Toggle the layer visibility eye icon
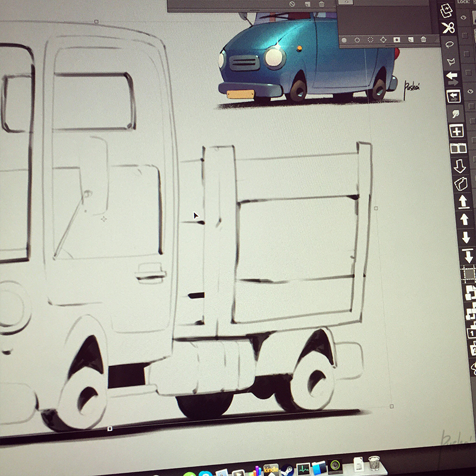 pyautogui.click(x=464, y=17)
